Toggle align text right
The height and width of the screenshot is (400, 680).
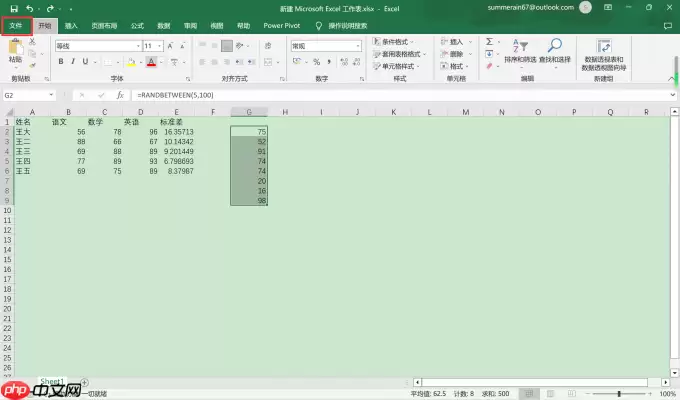[x=227, y=62]
